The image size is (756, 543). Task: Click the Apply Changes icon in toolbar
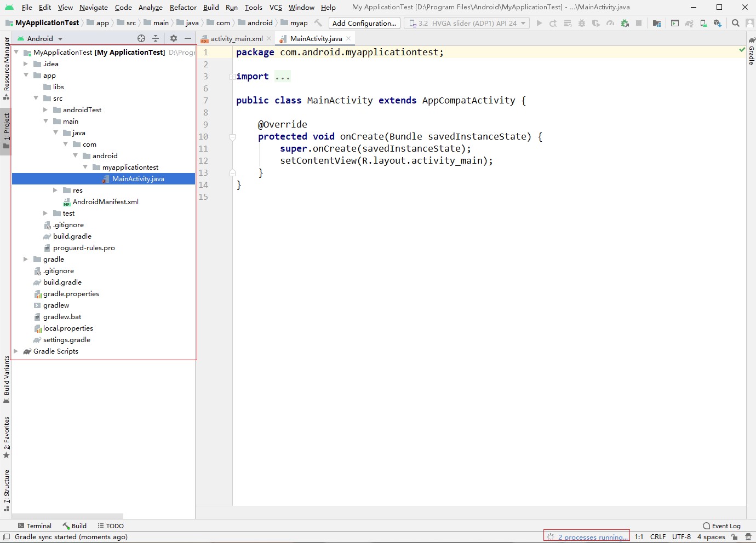pos(553,23)
